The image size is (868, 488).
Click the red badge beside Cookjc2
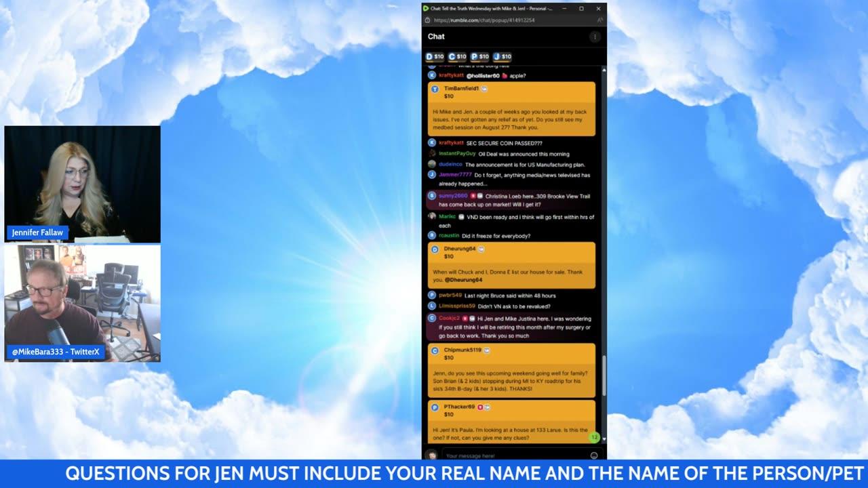point(465,319)
